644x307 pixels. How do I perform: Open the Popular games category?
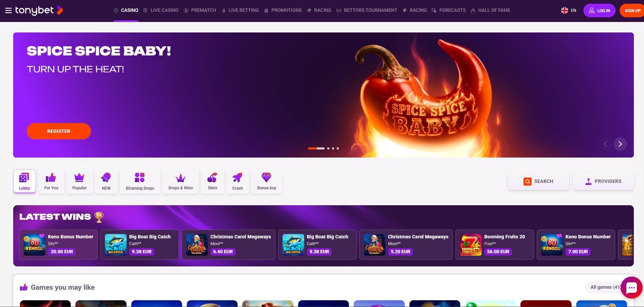(80, 182)
